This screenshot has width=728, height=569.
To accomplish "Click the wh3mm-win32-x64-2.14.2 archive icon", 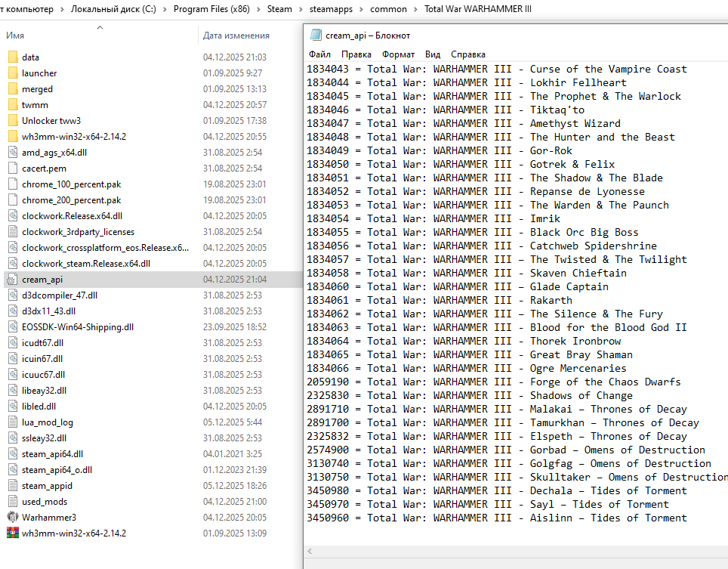I will pyautogui.click(x=13, y=533).
